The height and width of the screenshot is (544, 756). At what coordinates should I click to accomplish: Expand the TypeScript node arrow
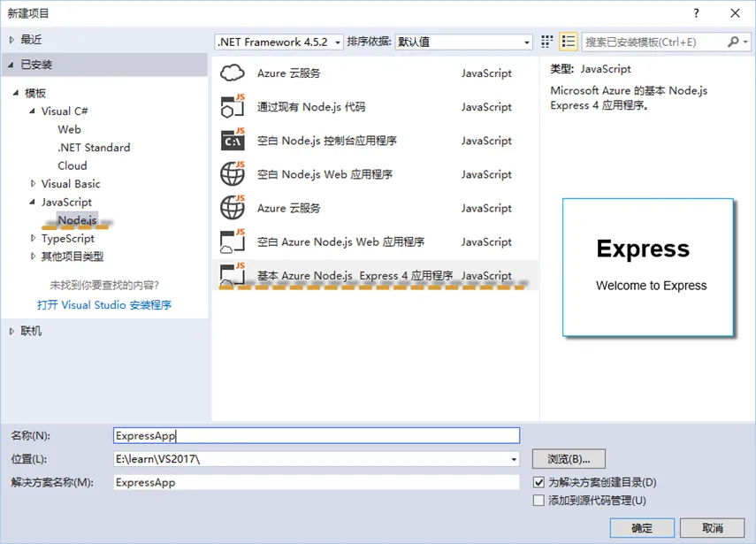tap(33, 238)
